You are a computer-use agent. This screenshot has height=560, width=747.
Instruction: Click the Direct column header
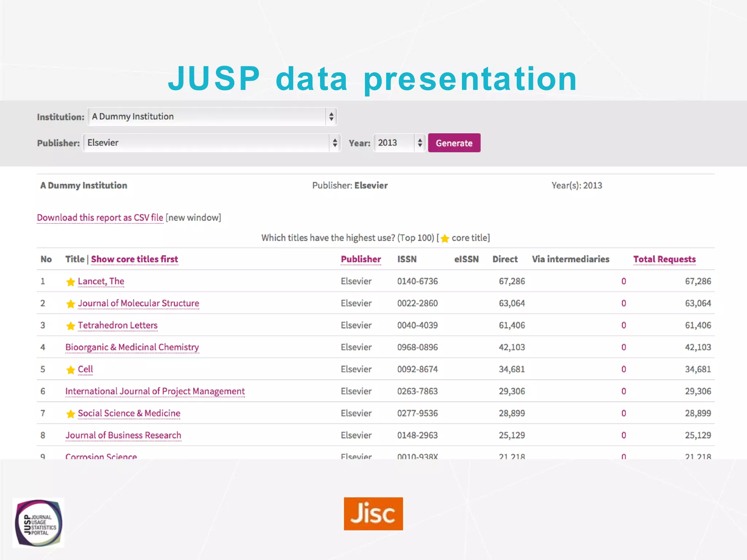tap(505, 259)
